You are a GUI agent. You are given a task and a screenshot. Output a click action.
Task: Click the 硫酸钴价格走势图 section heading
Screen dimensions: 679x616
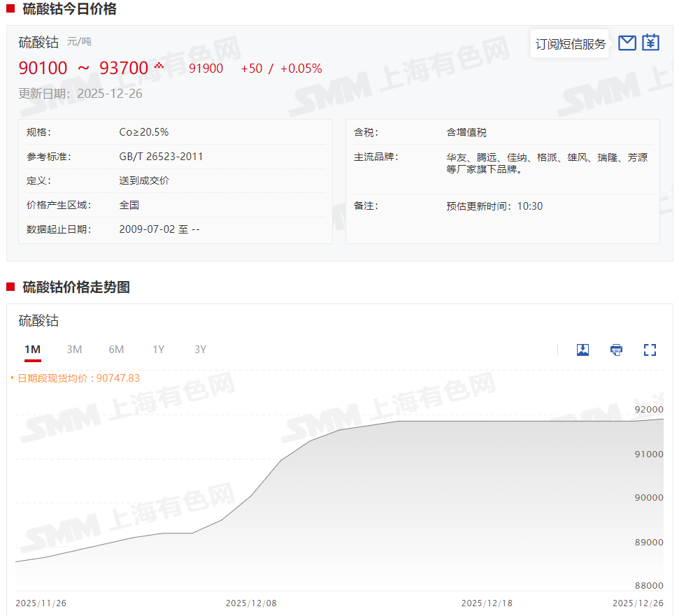coord(76,287)
